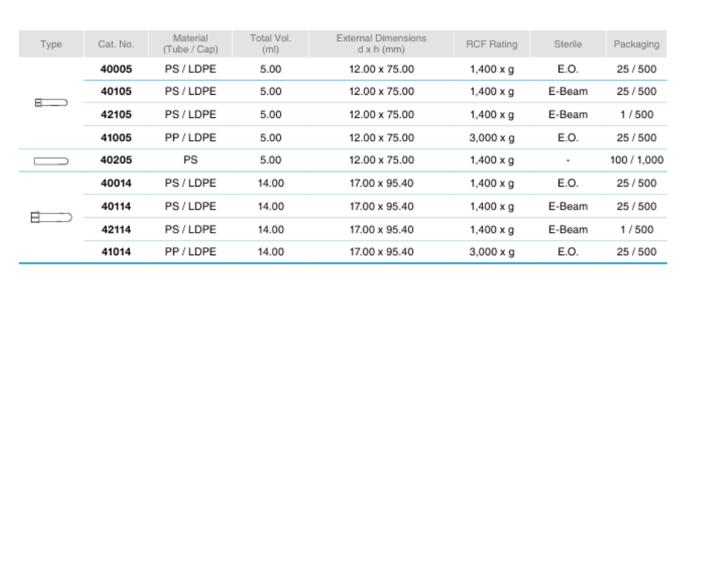Open catalog number 41005
702x588 pixels.
click(116, 138)
